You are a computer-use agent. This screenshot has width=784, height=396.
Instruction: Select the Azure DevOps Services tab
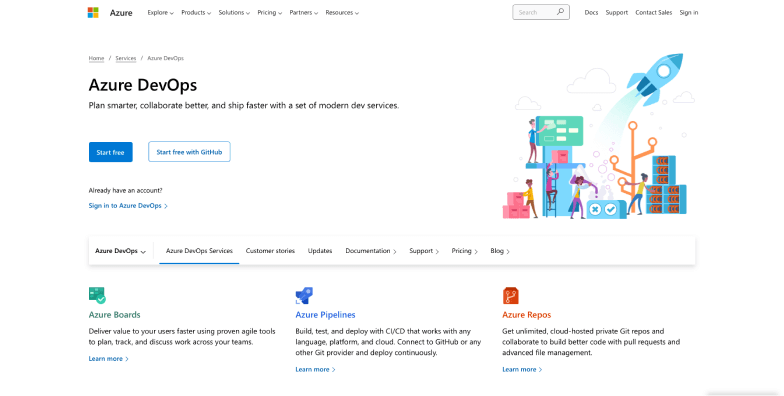point(199,251)
